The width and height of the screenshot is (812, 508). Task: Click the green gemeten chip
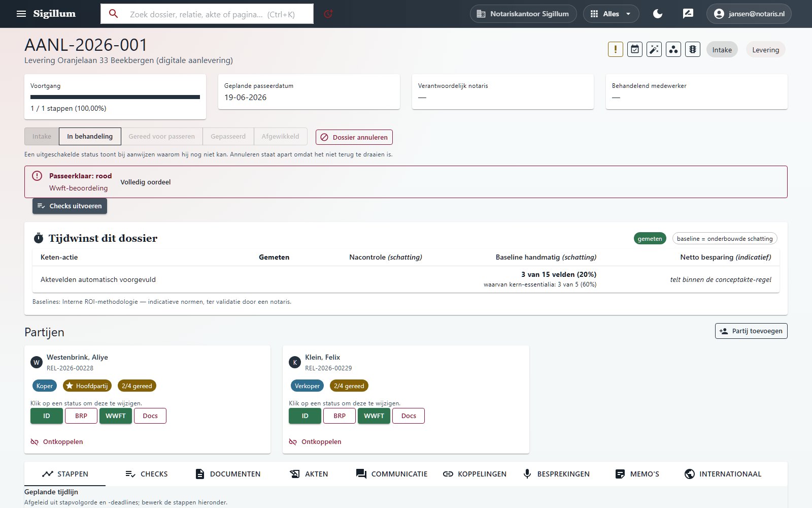(x=650, y=238)
